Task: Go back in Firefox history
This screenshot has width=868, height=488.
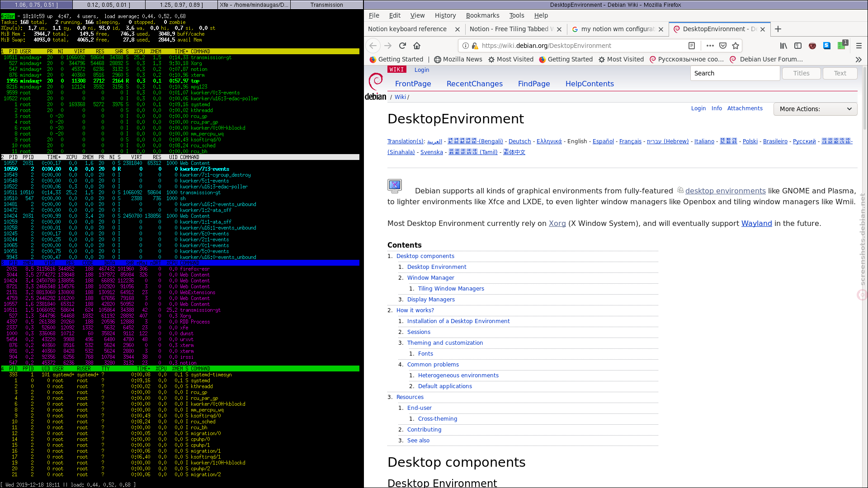Action: pyautogui.click(x=373, y=46)
